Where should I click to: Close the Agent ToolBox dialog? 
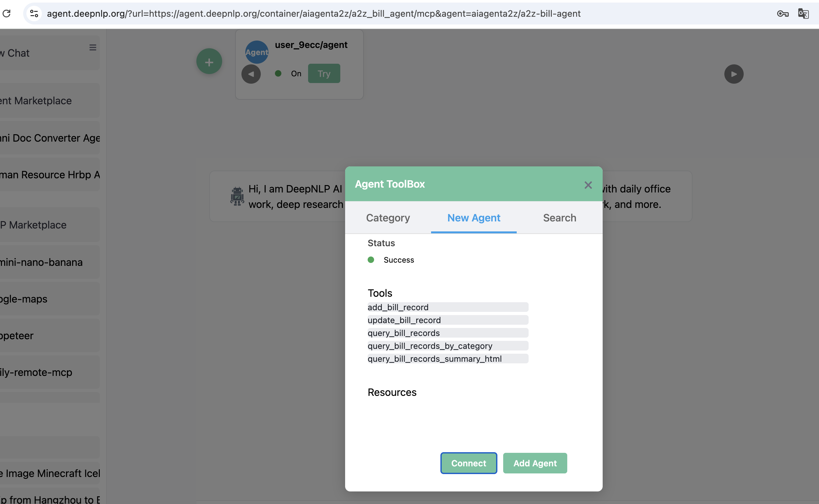588,185
